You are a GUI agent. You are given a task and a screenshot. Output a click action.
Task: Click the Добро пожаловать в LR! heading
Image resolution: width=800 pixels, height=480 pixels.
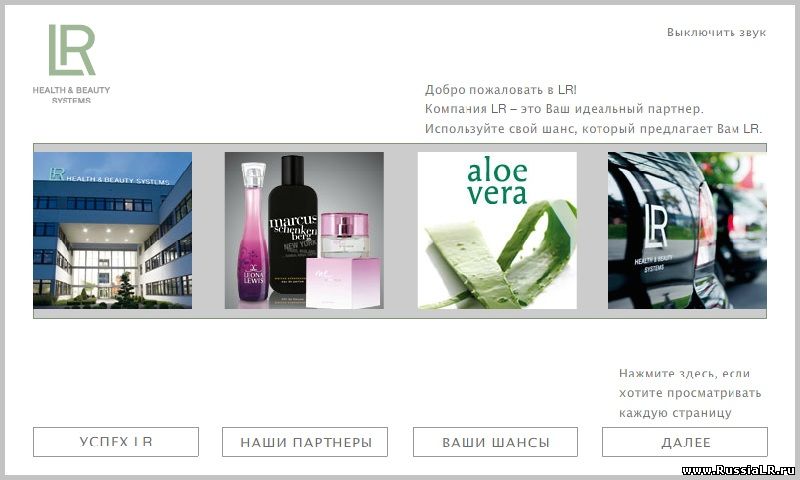501,90
